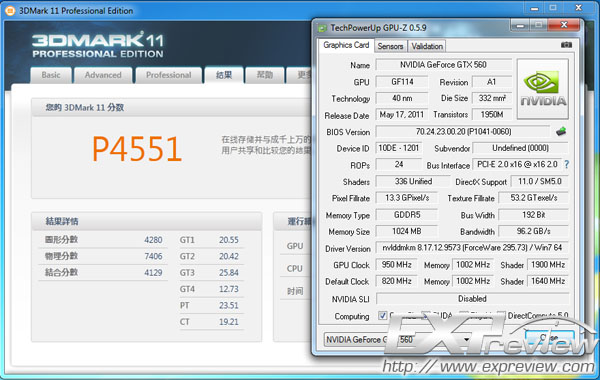
Task: Select the Basic tab in 3DMark
Action: pos(51,75)
